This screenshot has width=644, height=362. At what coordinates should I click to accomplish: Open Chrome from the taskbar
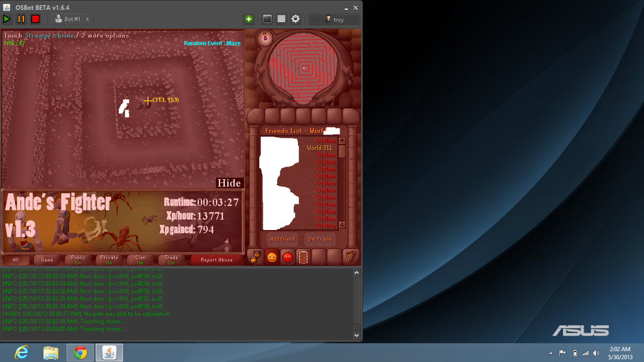(x=80, y=353)
